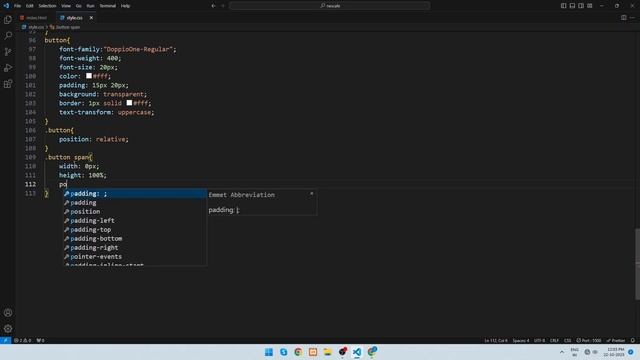This screenshot has width=640, height=360.
Task: Click the command center search box
Action: coord(329,6)
